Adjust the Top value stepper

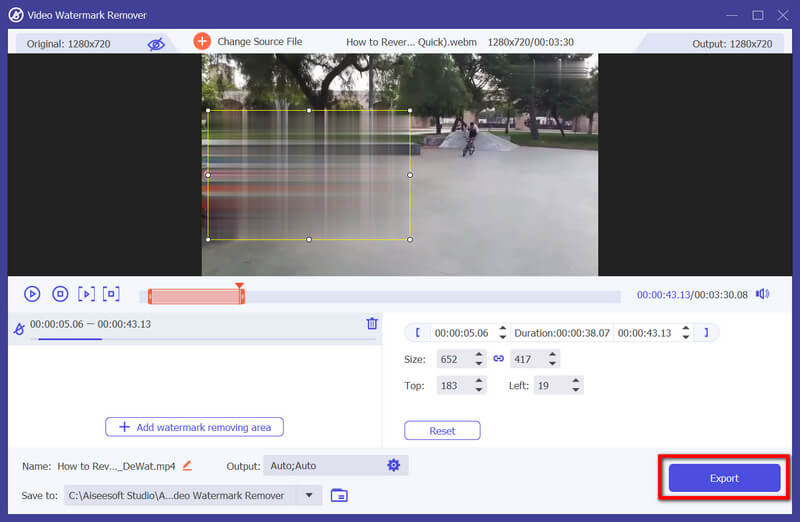(x=478, y=385)
